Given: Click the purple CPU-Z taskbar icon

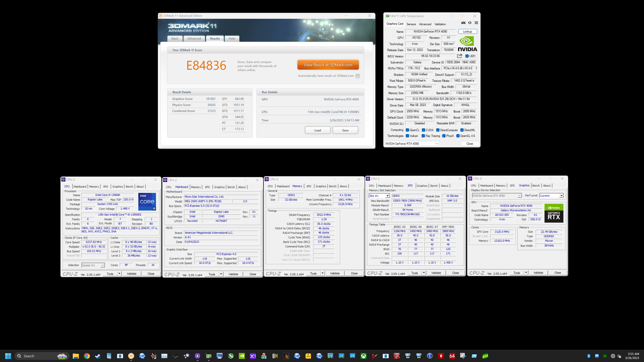Looking at the screenshot, I should pos(198,356).
